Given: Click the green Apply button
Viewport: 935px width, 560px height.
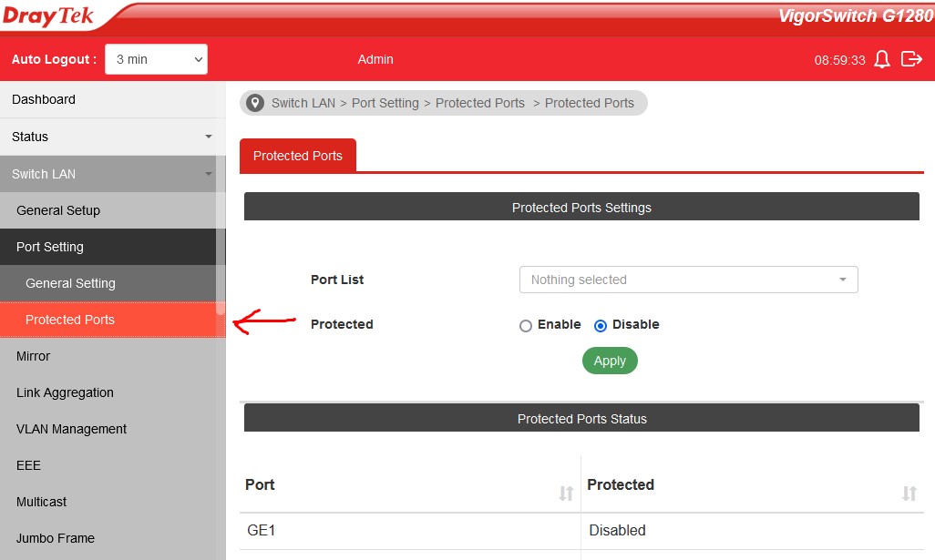Looking at the screenshot, I should click(610, 361).
